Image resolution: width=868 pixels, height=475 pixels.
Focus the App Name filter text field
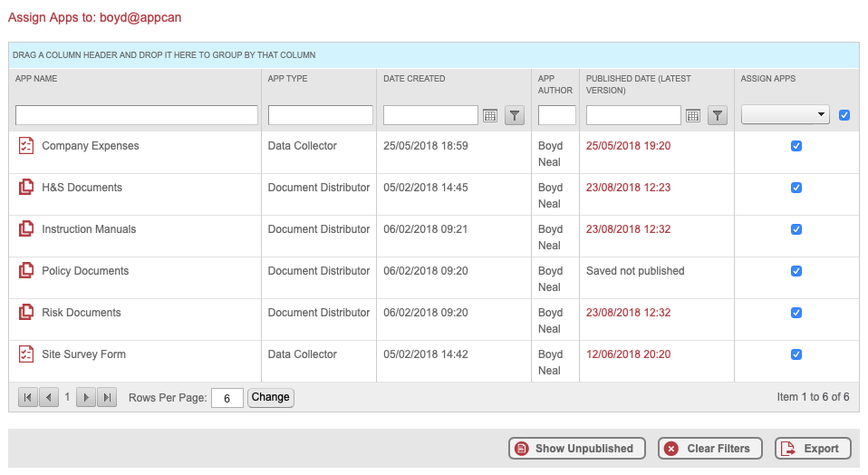[x=137, y=115]
